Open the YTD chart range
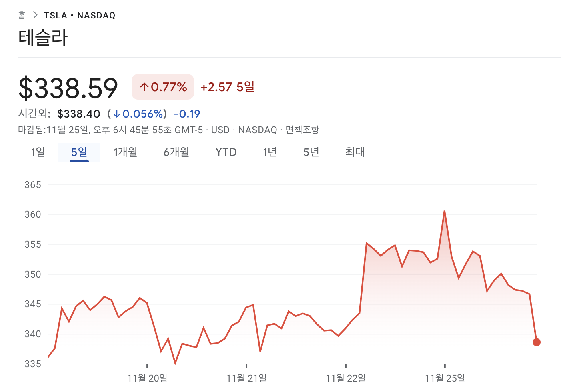This screenshot has width=561, height=392. point(226,152)
